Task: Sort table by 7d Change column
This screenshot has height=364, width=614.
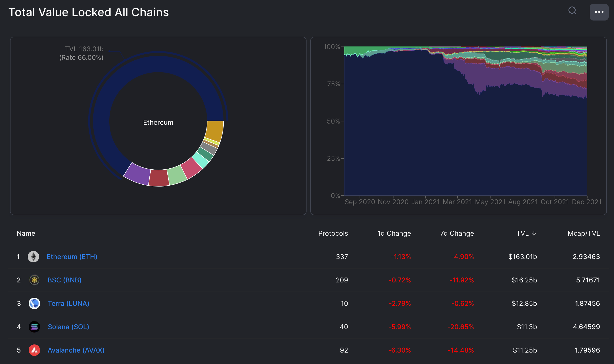Action: [x=457, y=233]
